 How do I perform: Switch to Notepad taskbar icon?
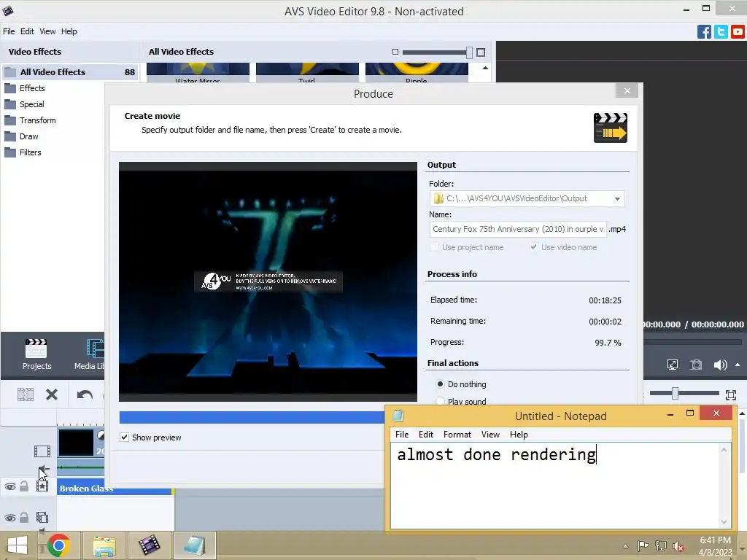pos(194,545)
